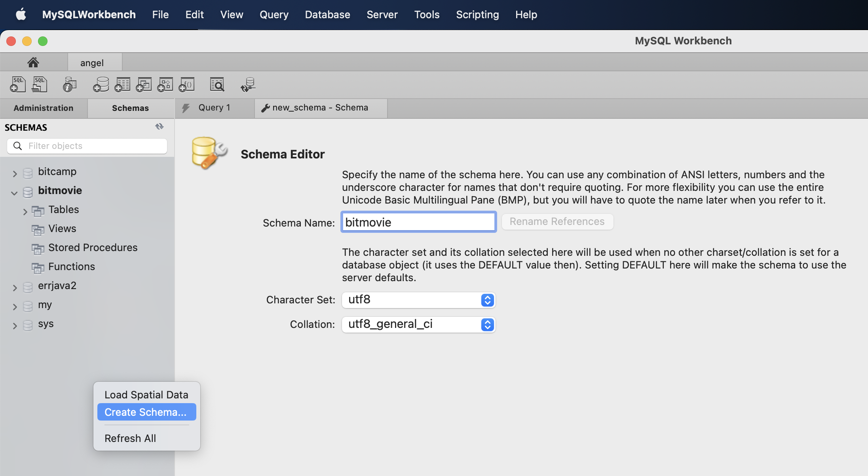Go to the home screen tab

[33, 63]
